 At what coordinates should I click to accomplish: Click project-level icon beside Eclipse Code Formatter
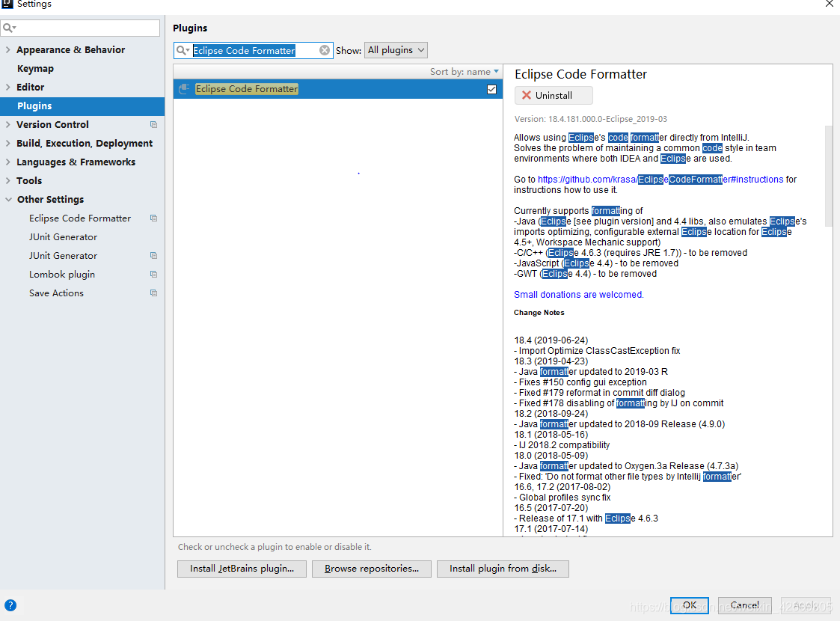pos(154,218)
